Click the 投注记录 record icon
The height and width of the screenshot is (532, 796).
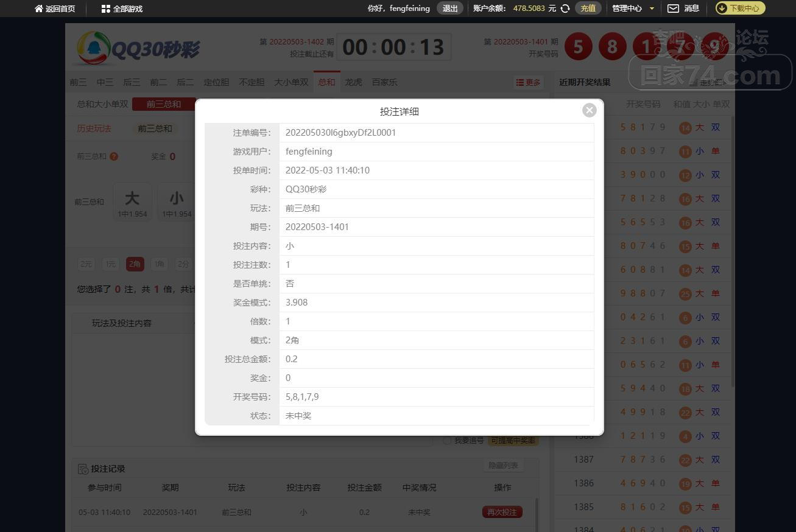[x=83, y=469]
